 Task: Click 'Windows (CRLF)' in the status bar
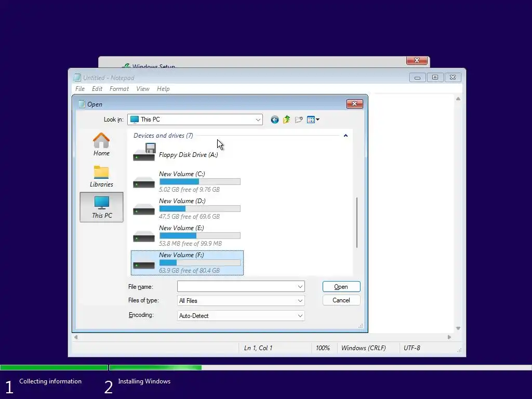coord(363,348)
